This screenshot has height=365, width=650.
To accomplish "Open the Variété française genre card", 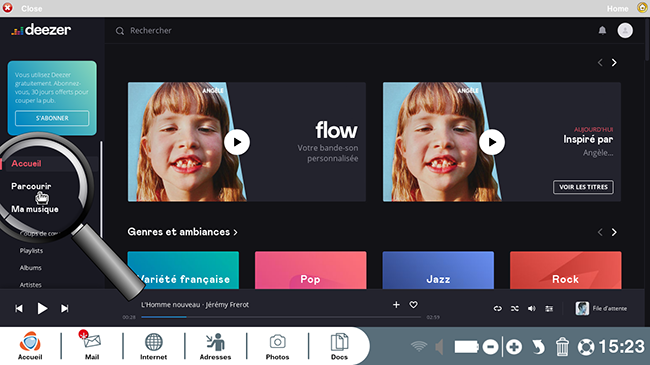I will click(x=183, y=270).
